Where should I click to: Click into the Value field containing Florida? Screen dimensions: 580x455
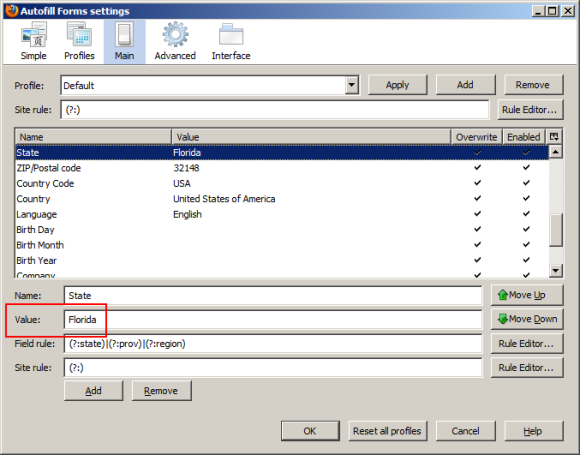[x=273, y=320]
